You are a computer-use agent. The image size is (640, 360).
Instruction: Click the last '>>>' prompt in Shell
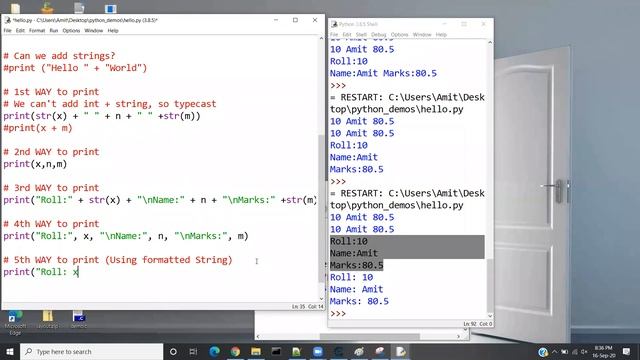[x=338, y=313]
